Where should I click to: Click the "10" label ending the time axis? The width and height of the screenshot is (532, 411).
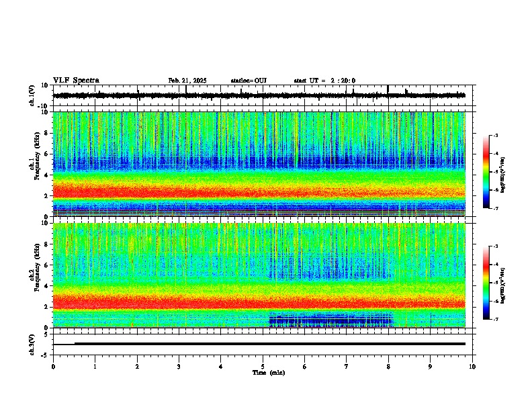[472, 367]
